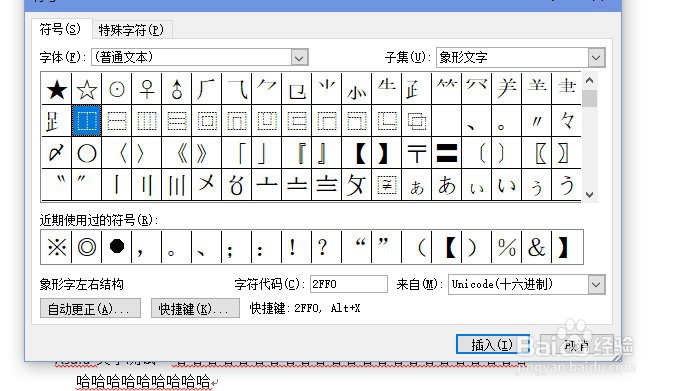Select the left black lenticular bracket in grid
Image resolution: width=673 pixels, height=391 pixels.
[x=357, y=153]
